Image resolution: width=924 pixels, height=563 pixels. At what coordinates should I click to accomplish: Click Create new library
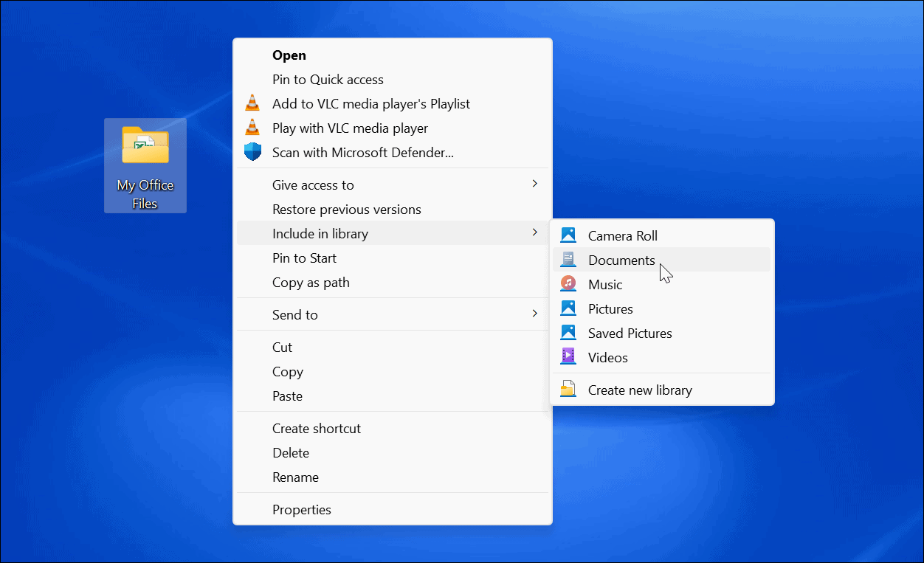point(640,389)
